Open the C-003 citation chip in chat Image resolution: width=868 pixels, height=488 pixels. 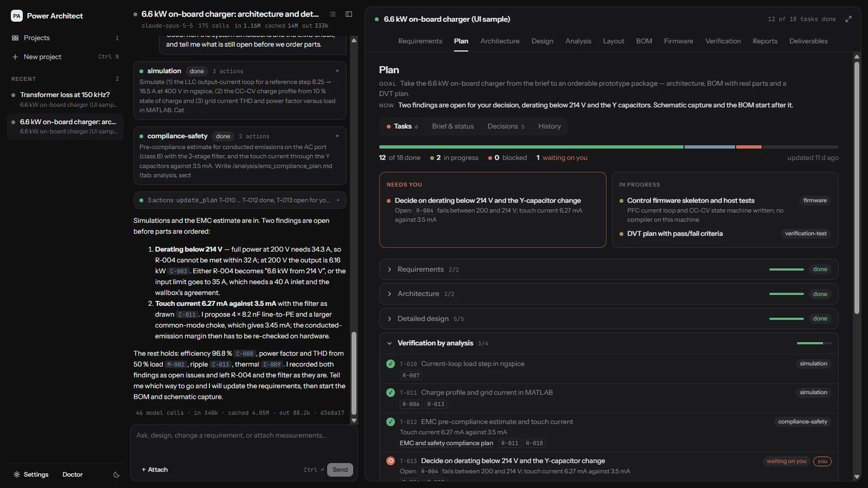178,271
